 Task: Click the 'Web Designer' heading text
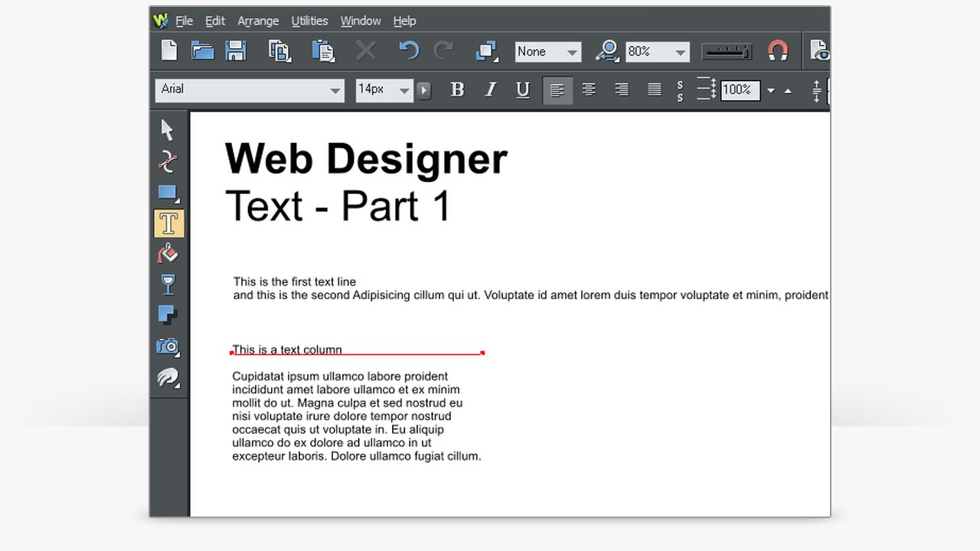(x=366, y=160)
